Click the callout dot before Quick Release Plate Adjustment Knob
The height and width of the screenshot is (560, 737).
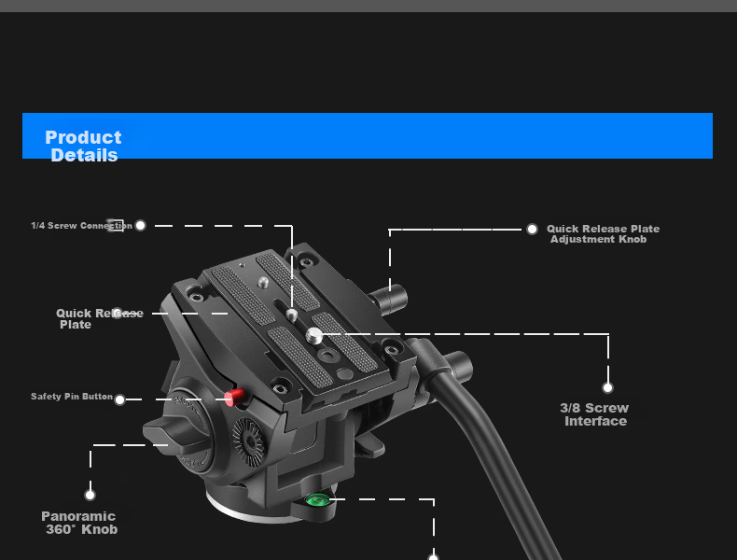(x=532, y=229)
